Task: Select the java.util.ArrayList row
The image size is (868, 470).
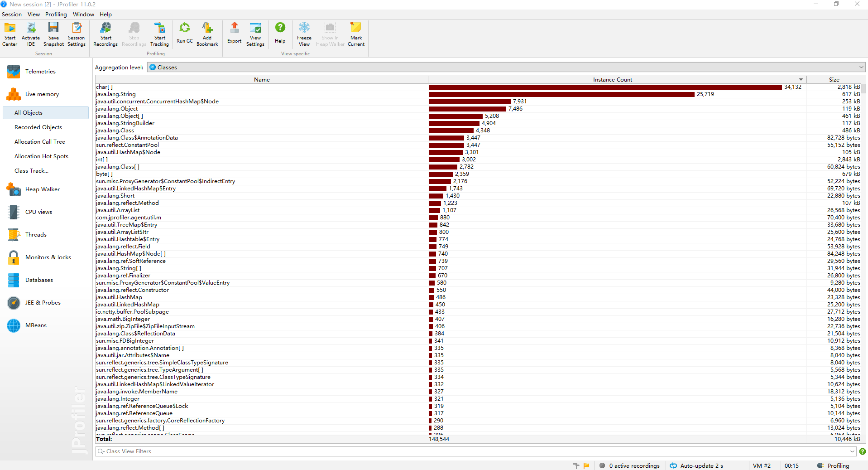Action: pyautogui.click(x=478, y=210)
